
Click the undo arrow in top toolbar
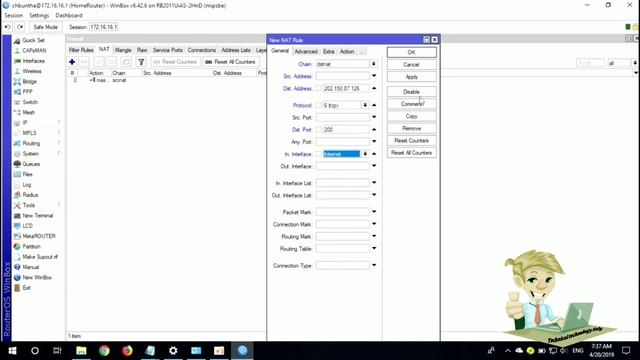tap(7, 27)
